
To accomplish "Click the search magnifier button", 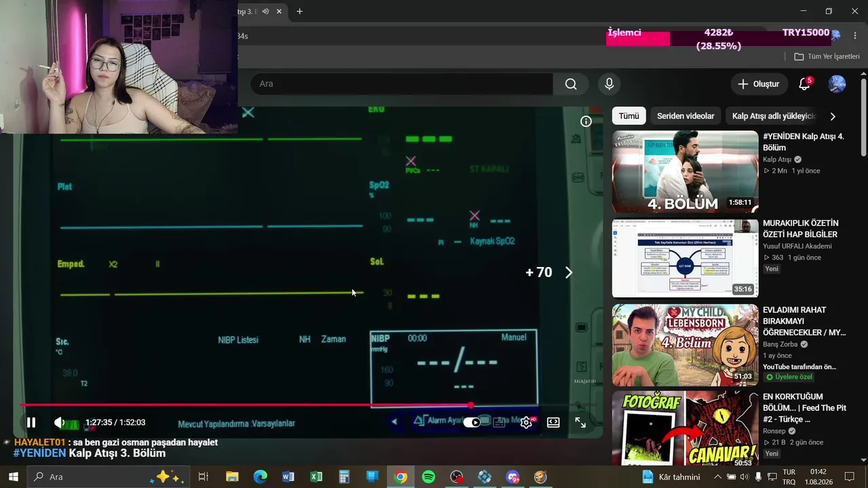I will click(571, 84).
